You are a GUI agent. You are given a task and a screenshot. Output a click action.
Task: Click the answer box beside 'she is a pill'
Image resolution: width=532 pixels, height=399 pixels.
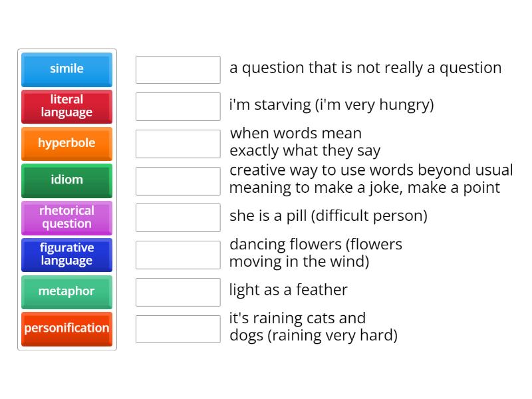coord(178,216)
